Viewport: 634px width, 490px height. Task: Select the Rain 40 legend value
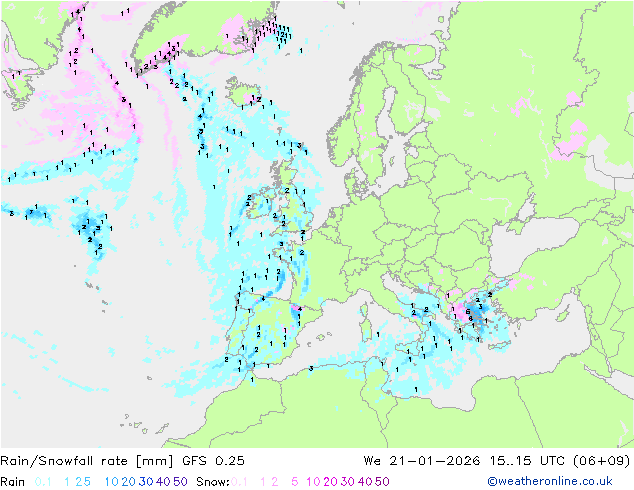[163, 482]
